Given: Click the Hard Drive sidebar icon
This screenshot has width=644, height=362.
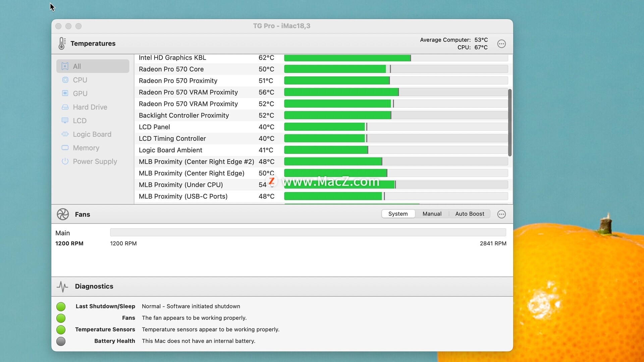Looking at the screenshot, I should point(65,107).
